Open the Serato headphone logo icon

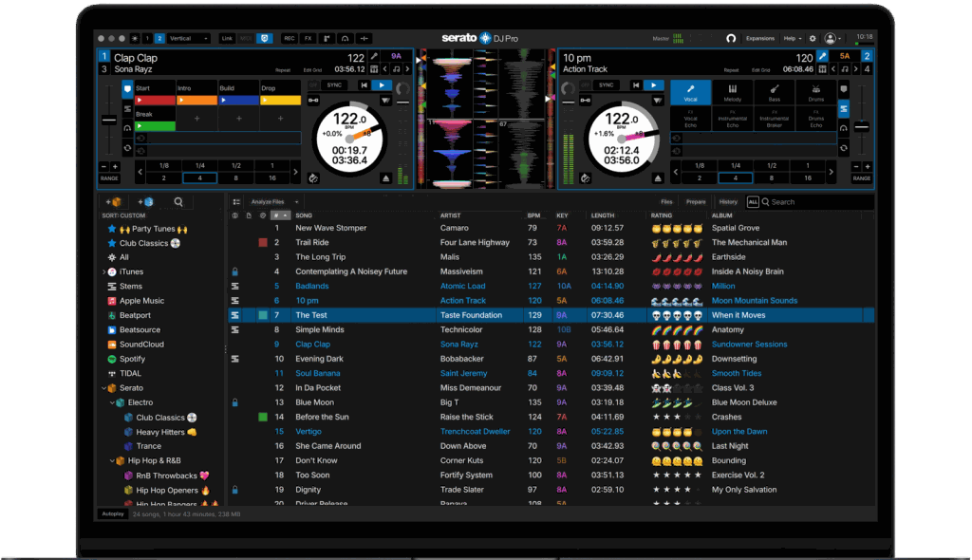coord(731,39)
